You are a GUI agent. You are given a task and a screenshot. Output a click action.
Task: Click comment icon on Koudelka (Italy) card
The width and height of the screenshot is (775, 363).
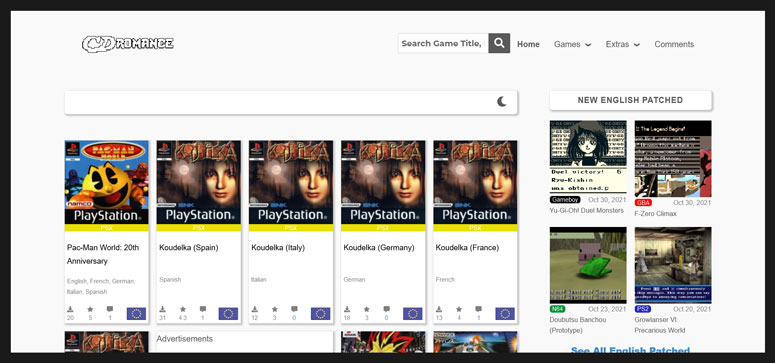(294, 309)
